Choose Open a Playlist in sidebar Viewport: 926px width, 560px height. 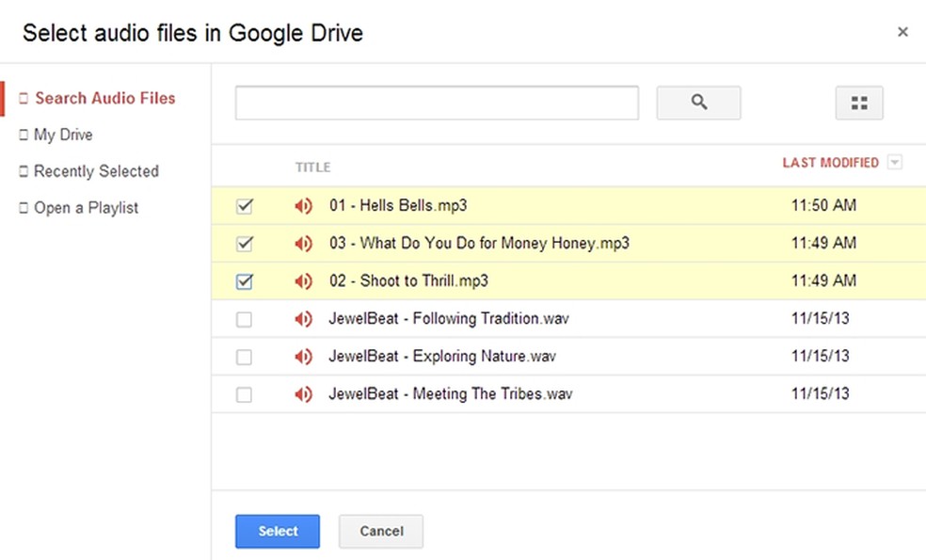point(86,208)
